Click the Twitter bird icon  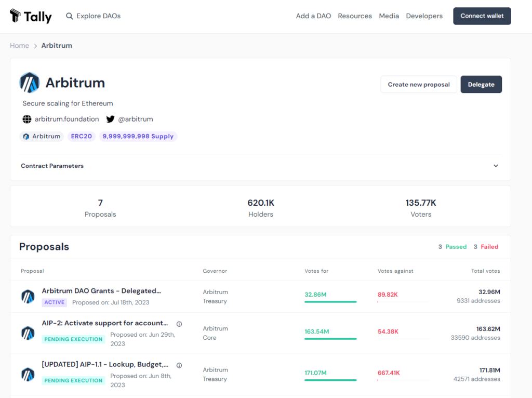tap(110, 119)
